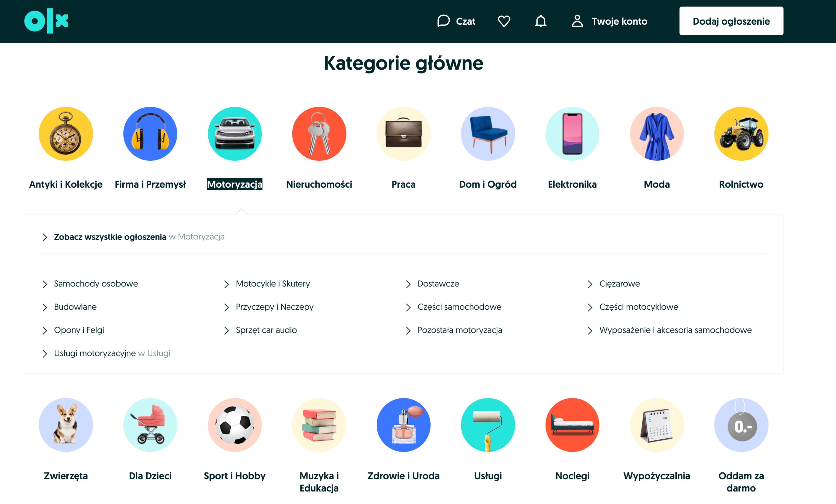Open favorites via the heart icon
Viewport: 836px width, 504px height.
[504, 21]
